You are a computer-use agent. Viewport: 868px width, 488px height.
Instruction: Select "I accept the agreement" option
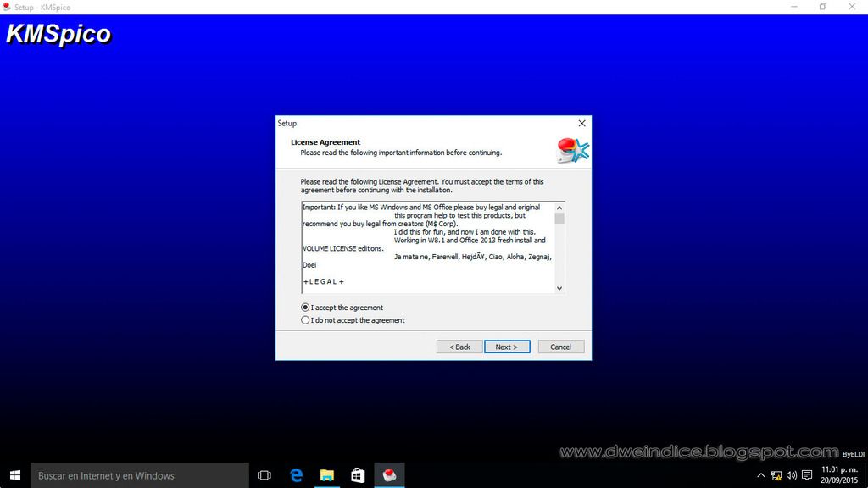pyautogui.click(x=306, y=308)
